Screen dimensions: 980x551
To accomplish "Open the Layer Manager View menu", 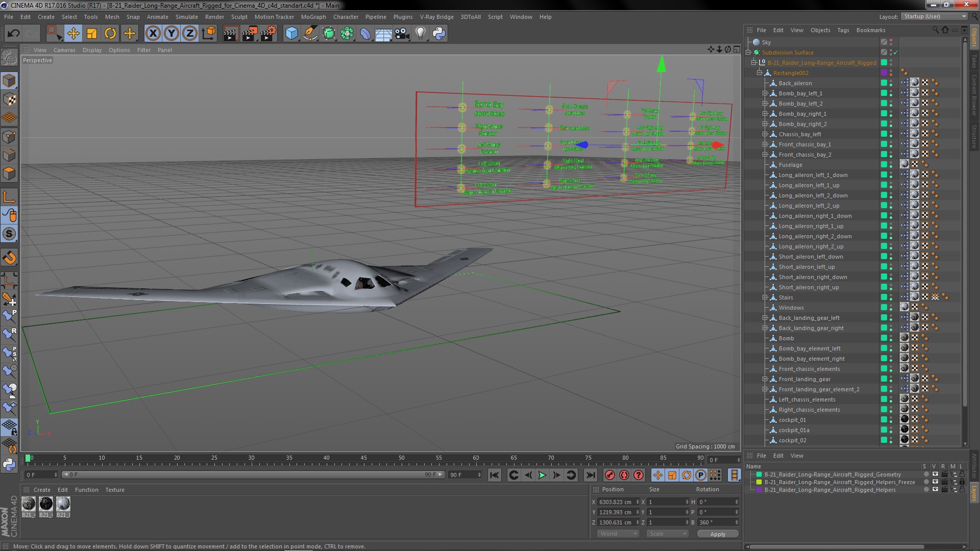I will point(797,456).
